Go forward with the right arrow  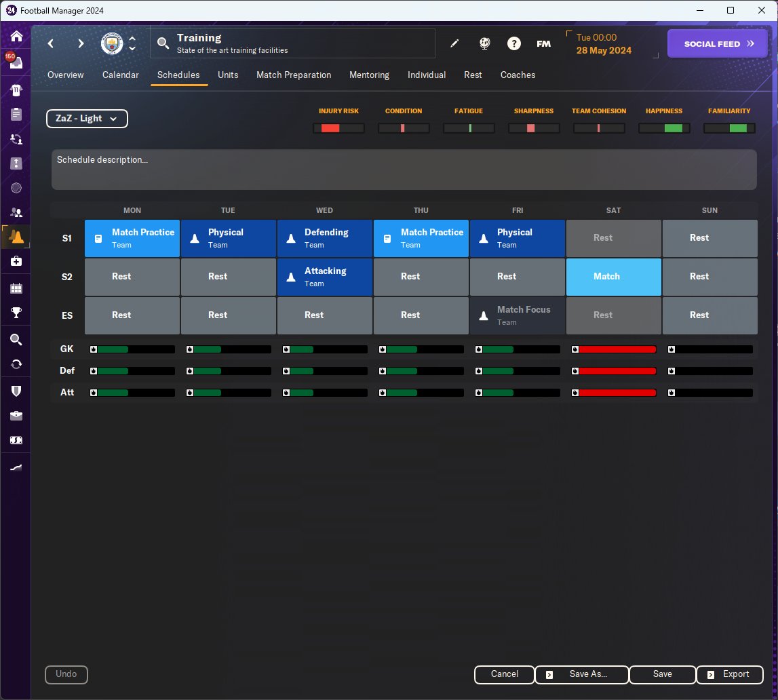click(x=81, y=43)
